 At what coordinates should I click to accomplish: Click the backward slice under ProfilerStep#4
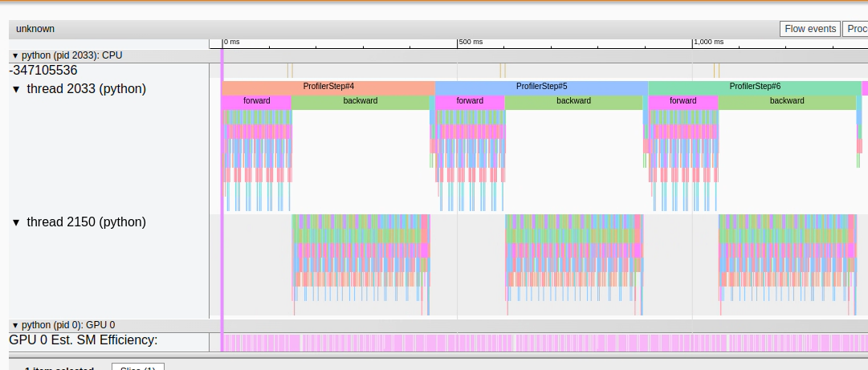click(361, 101)
